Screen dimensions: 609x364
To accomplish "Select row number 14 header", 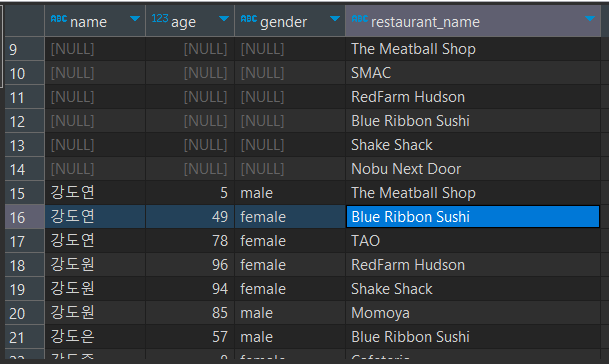I will click(x=24, y=169).
